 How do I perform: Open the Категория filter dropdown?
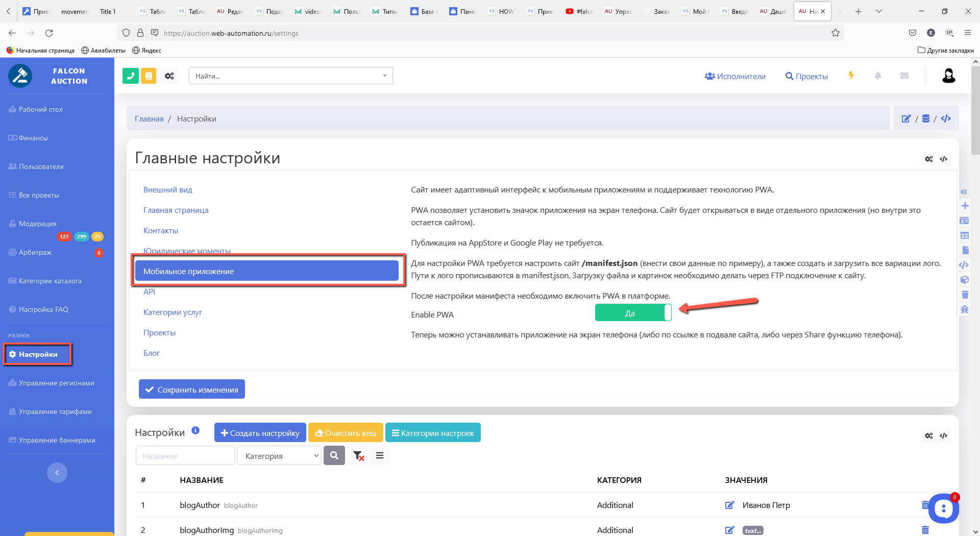coord(279,456)
